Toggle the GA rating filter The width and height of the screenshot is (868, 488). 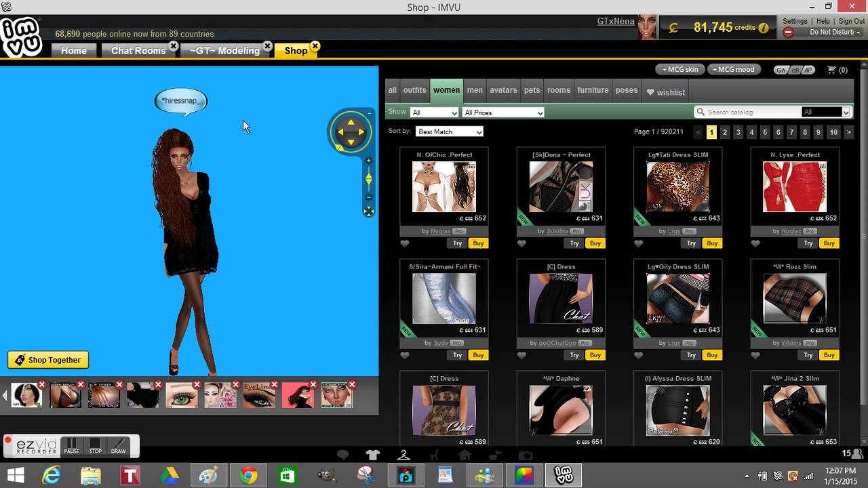tap(781, 70)
